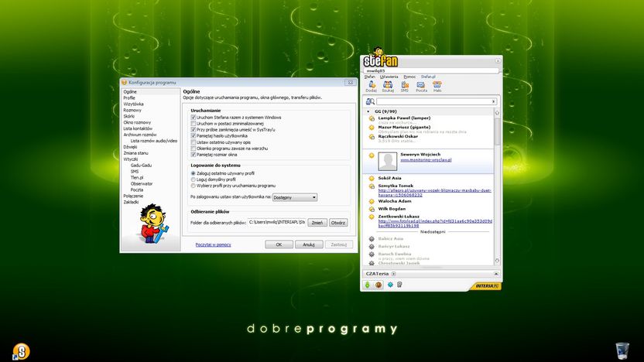The width and height of the screenshot is (644, 362).
Task: Select 'Wybierz profil przy uruchamianiu programu' radio
Action: tap(193, 186)
